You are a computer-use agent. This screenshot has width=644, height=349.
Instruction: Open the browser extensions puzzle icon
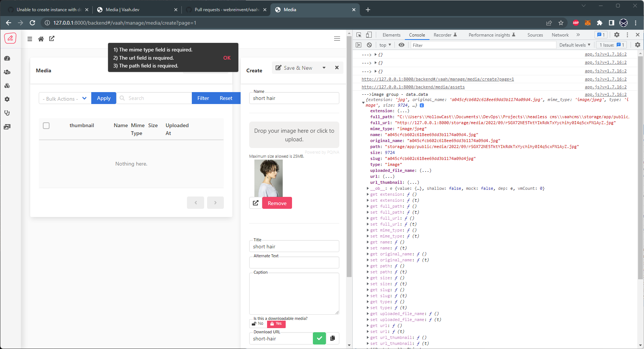coord(600,23)
